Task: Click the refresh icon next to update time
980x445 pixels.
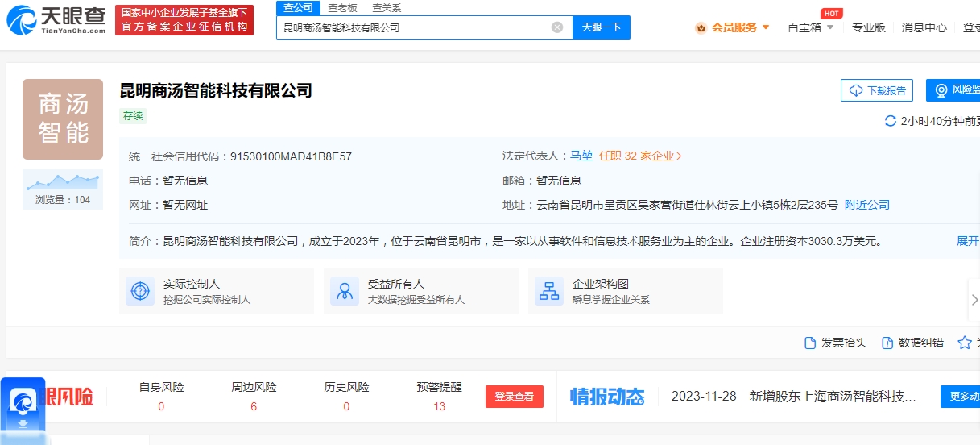Action: pos(891,121)
